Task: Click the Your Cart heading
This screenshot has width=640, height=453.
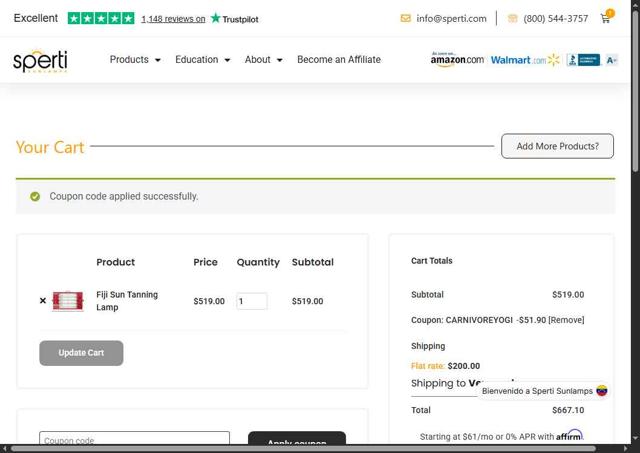Action: click(x=50, y=147)
